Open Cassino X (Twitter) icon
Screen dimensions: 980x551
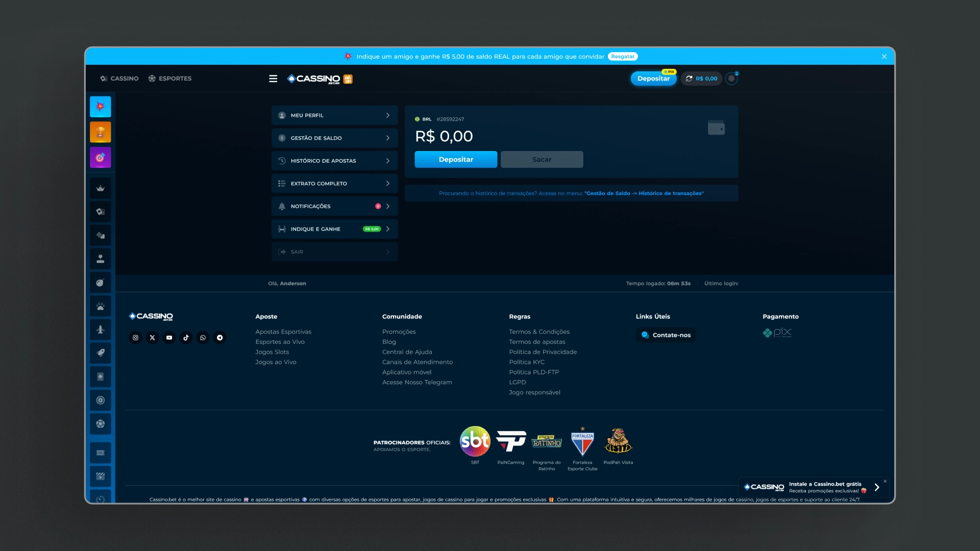(152, 338)
